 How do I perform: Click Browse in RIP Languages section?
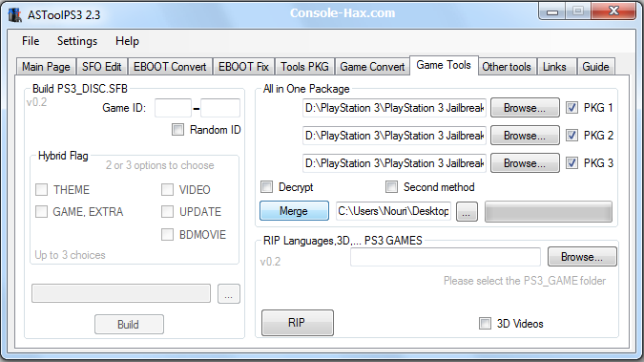(x=582, y=257)
